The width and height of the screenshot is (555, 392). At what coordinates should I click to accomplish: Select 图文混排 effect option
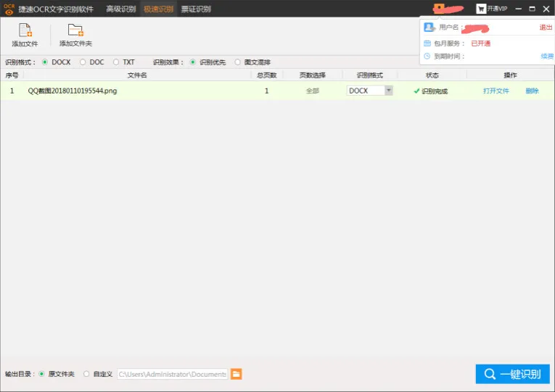tap(237, 62)
